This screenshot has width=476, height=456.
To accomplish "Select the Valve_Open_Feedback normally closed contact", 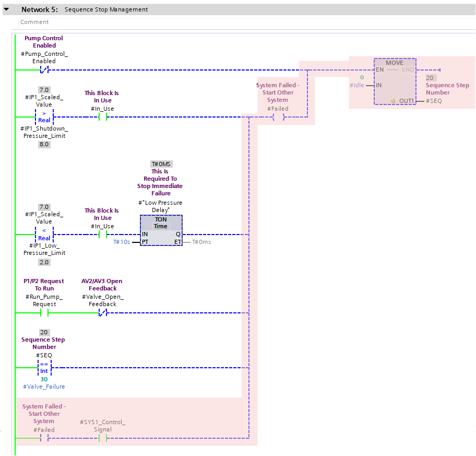I will pos(103,313).
